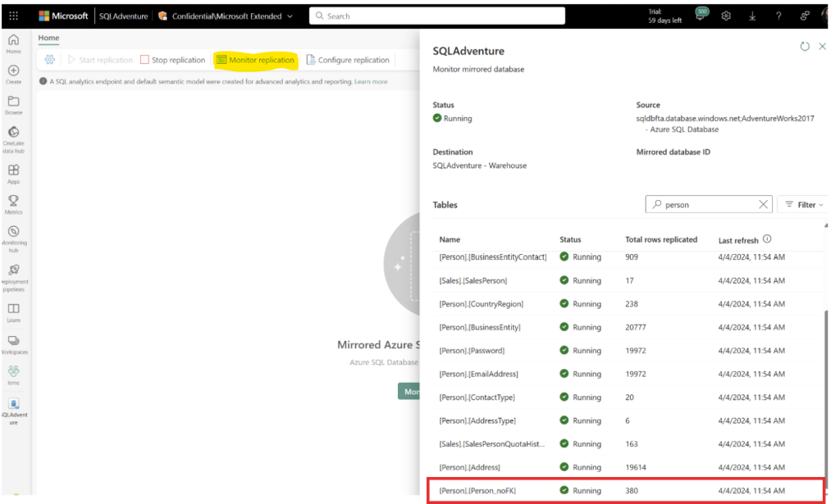
Task: Click the SQLAdventure - Warehouse destination text
Action: (479, 166)
